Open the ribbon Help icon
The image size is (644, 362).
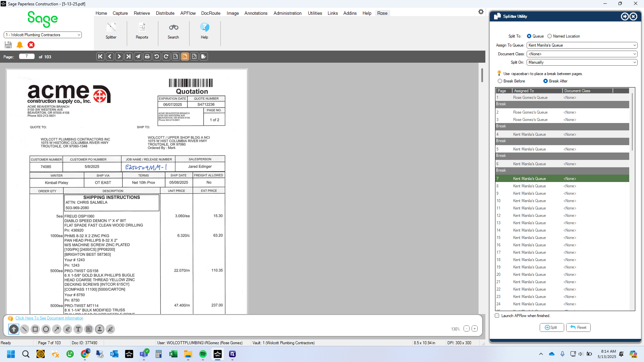[205, 31]
